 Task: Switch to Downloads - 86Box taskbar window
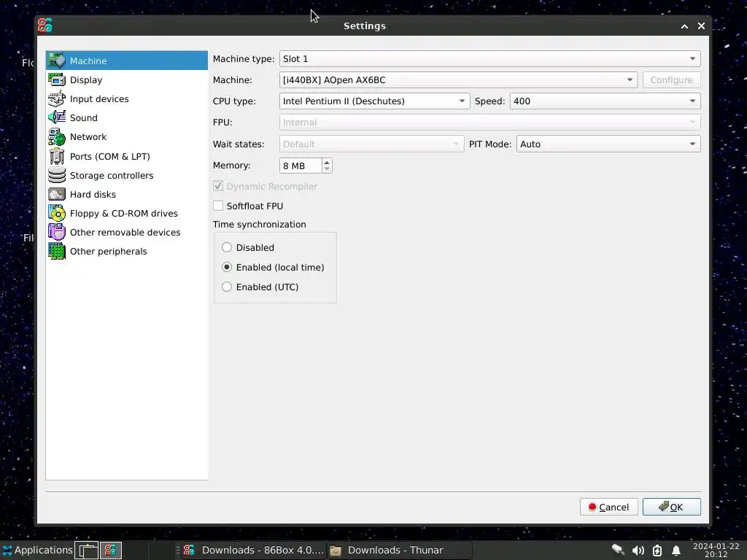(253, 550)
